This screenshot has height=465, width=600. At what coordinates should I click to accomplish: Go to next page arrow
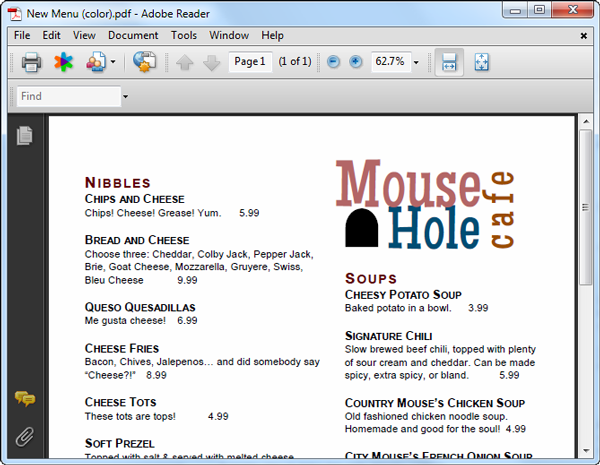pyautogui.click(x=211, y=62)
